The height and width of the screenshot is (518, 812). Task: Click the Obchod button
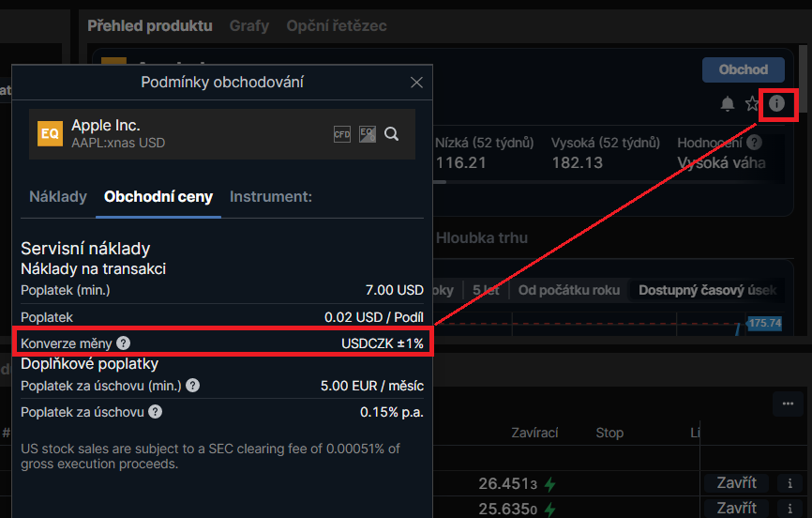click(744, 69)
